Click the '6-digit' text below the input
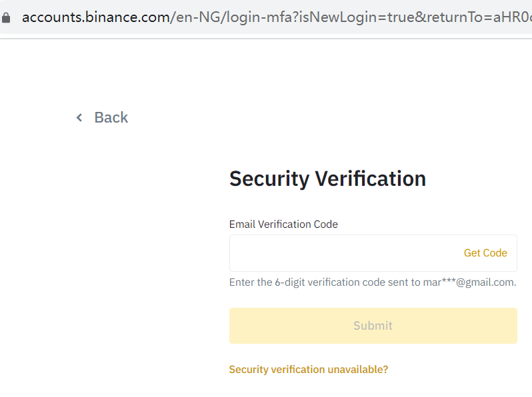Screen dimensions: 532x397 click(x=290, y=282)
